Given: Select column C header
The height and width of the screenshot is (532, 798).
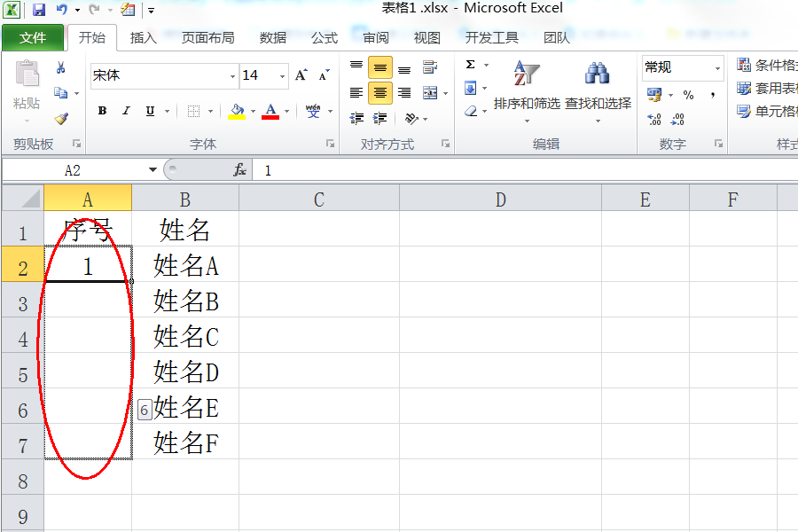Looking at the screenshot, I should click(319, 199).
